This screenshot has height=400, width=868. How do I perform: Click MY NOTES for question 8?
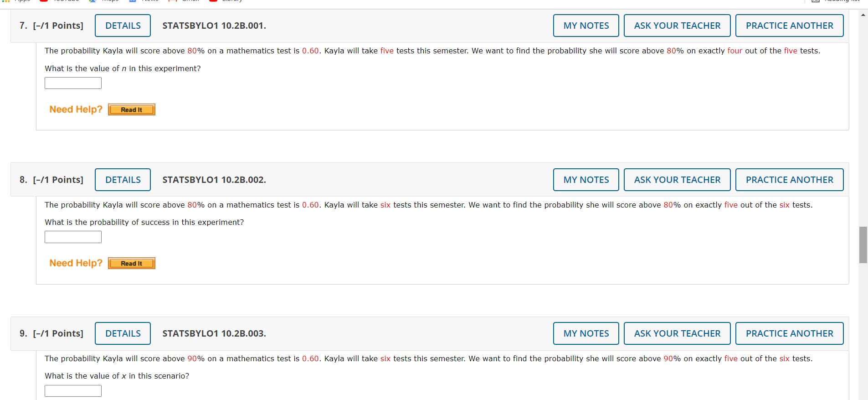click(x=586, y=180)
